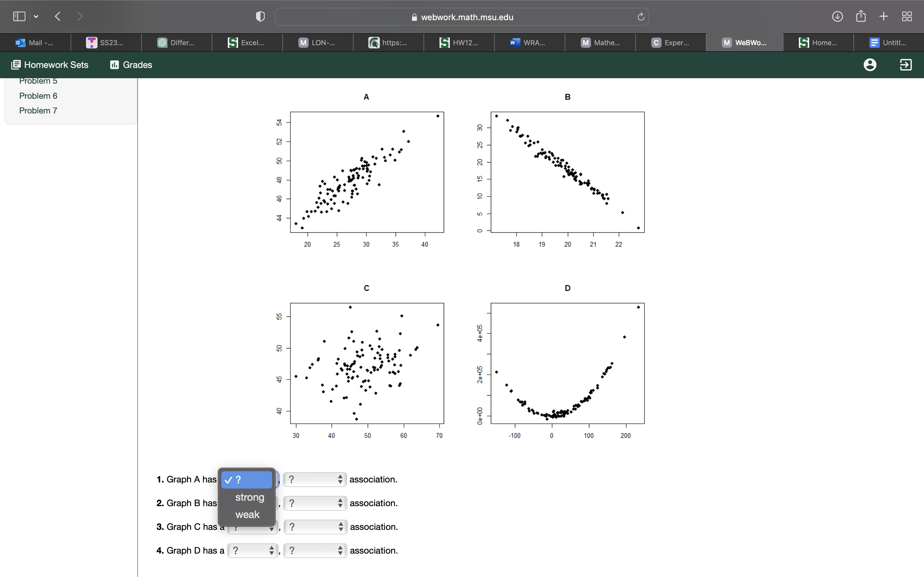The width and height of the screenshot is (924, 577).
Task: Click the webwork.math.msu.edu address bar
Action: 462,17
